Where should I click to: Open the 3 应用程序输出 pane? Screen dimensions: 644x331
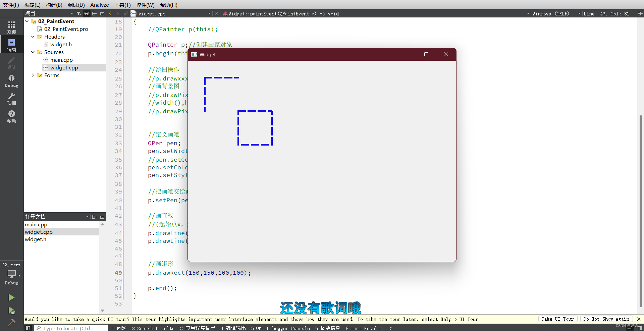tap(198, 328)
